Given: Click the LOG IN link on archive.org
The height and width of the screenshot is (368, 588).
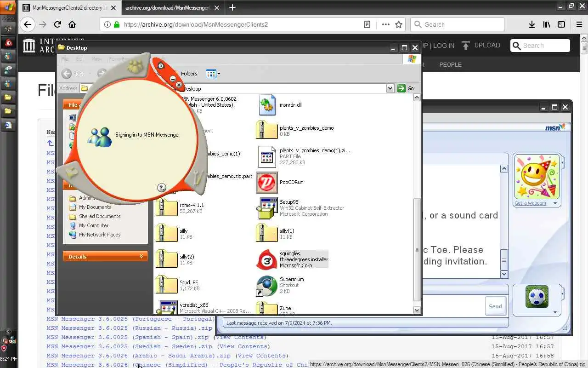Looking at the screenshot, I should point(443,46).
